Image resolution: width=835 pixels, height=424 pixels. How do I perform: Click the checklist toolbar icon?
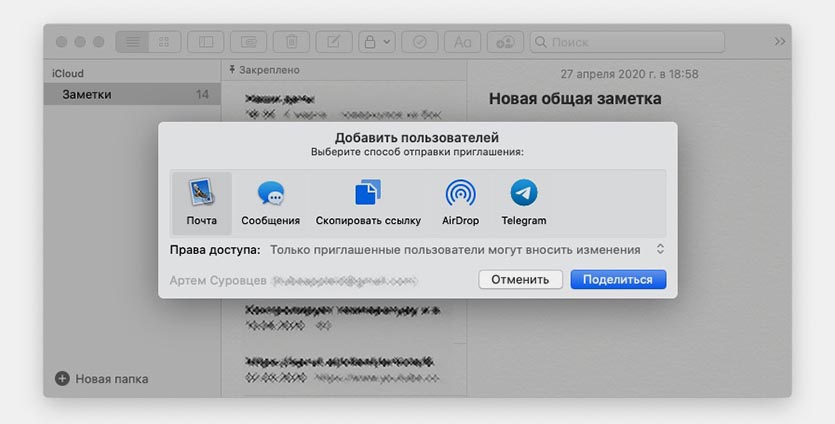point(420,42)
